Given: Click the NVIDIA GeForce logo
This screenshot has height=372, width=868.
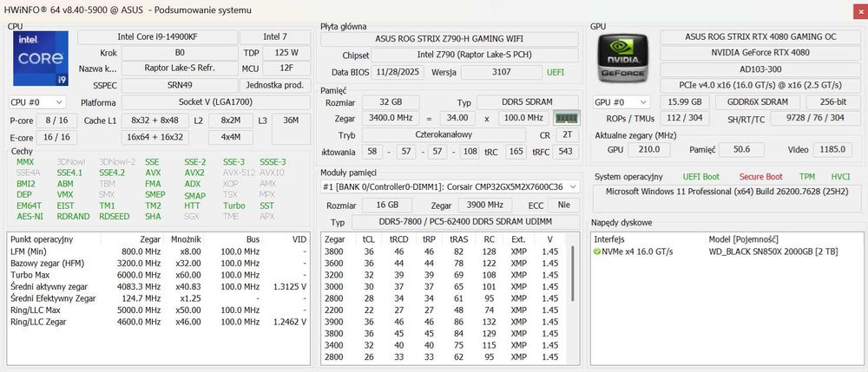Looking at the screenshot, I should (x=623, y=59).
